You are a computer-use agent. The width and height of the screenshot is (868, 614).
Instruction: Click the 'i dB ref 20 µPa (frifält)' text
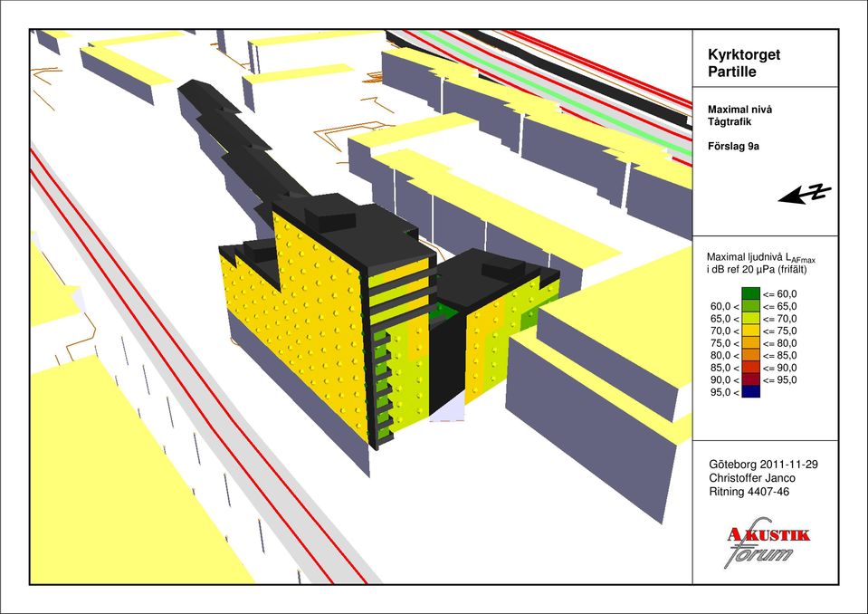(757, 270)
